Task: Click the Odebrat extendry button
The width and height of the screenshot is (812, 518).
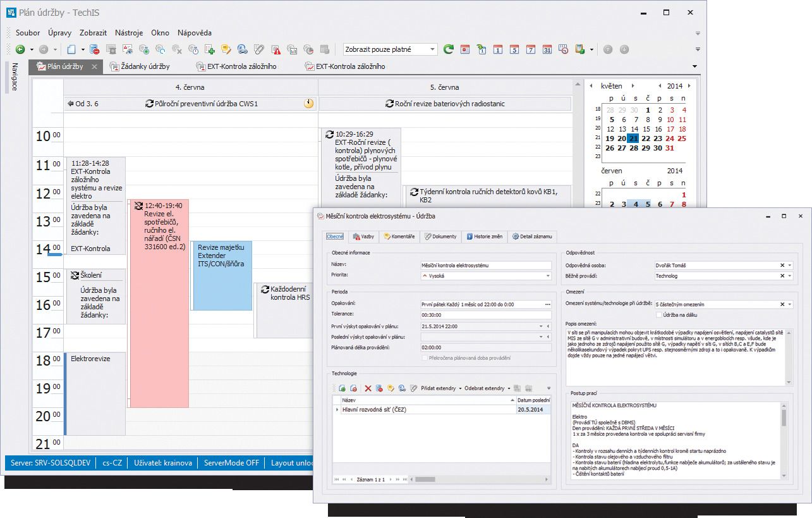Action: point(484,388)
